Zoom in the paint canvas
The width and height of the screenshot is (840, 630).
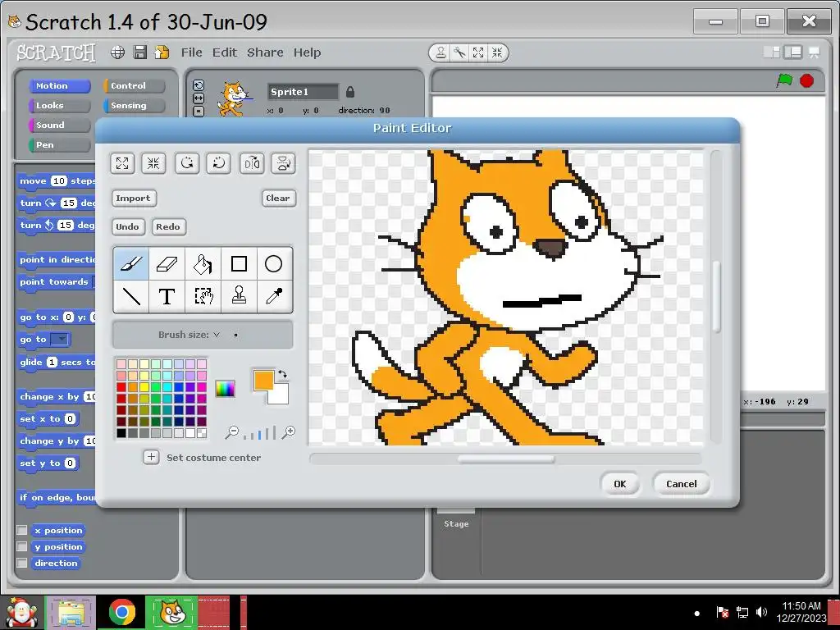pos(288,432)
